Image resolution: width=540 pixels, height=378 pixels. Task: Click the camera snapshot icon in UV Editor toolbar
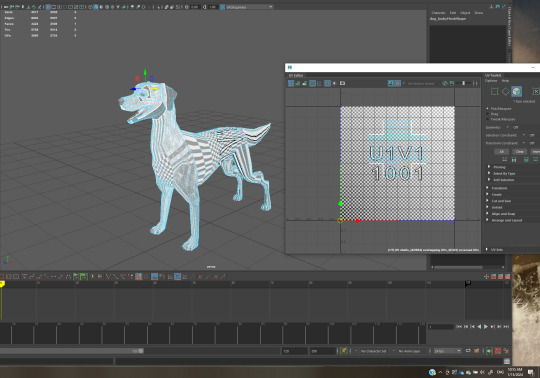coord(342,83)
